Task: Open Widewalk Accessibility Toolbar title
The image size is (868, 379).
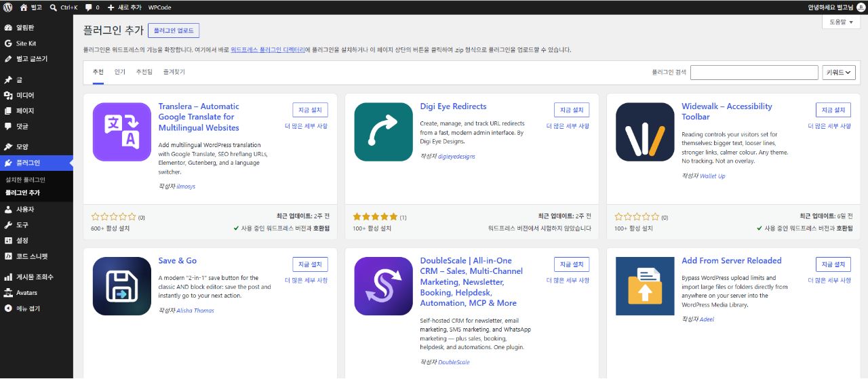Action: pos(727,112)
